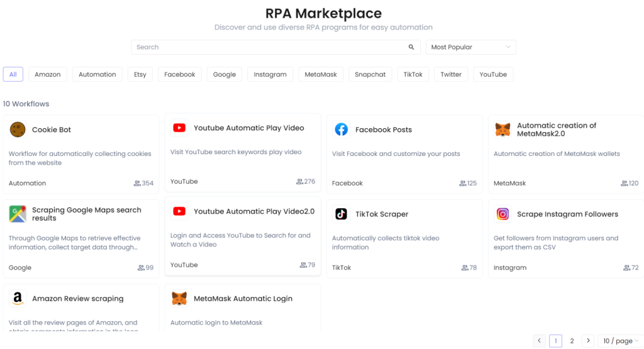Click the TikTok Scraper logo icon
The width and height of the screenshot is (644, 349).
coord(341,214)
